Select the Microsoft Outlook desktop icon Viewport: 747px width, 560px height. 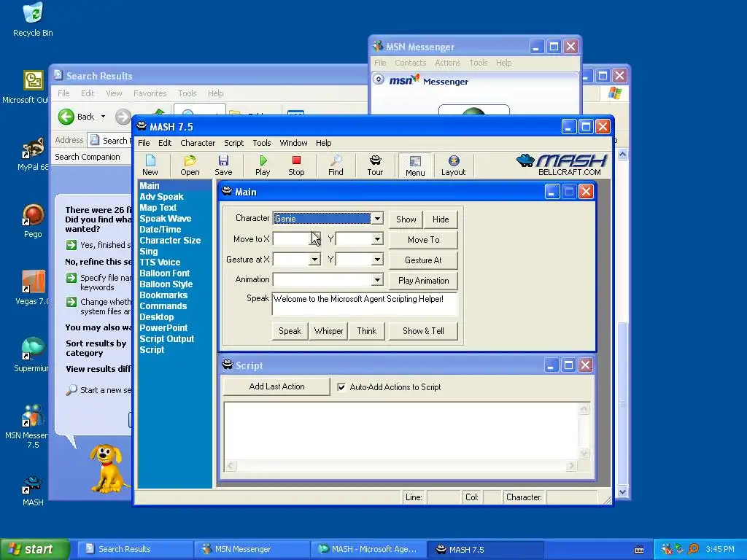(x=32, y=80)
